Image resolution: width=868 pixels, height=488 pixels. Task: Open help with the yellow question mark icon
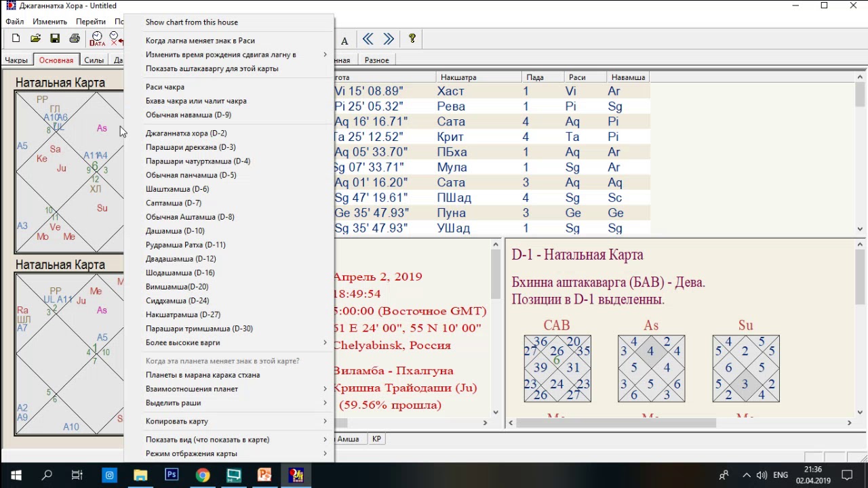point(412,39)
